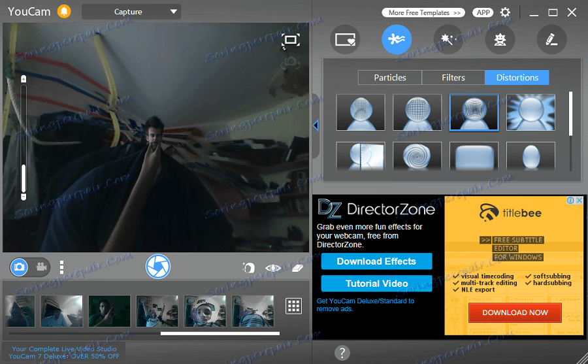Click the snapshot camera icon on preview
This screenshot has height=364, width=588.
pyautogui.click(x=291, y=63)
